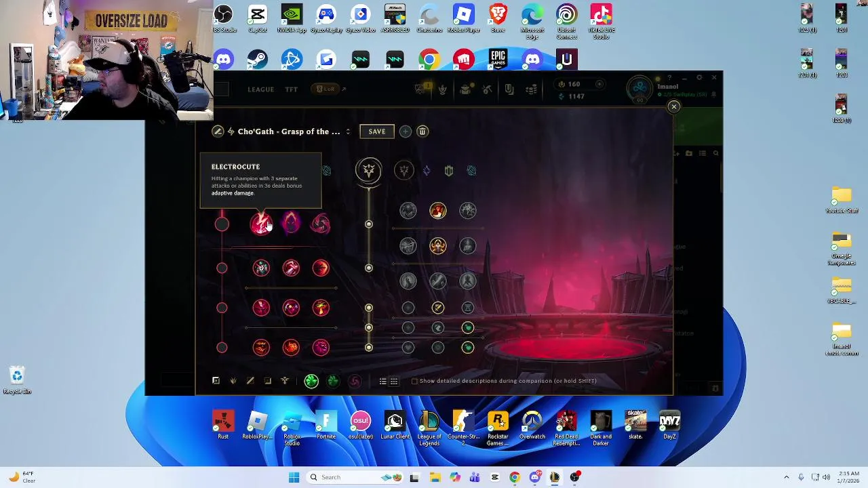Select the gold-highlighted shard in first shard row
Viewport: 868px width, 488px height.
click(438, 308)
